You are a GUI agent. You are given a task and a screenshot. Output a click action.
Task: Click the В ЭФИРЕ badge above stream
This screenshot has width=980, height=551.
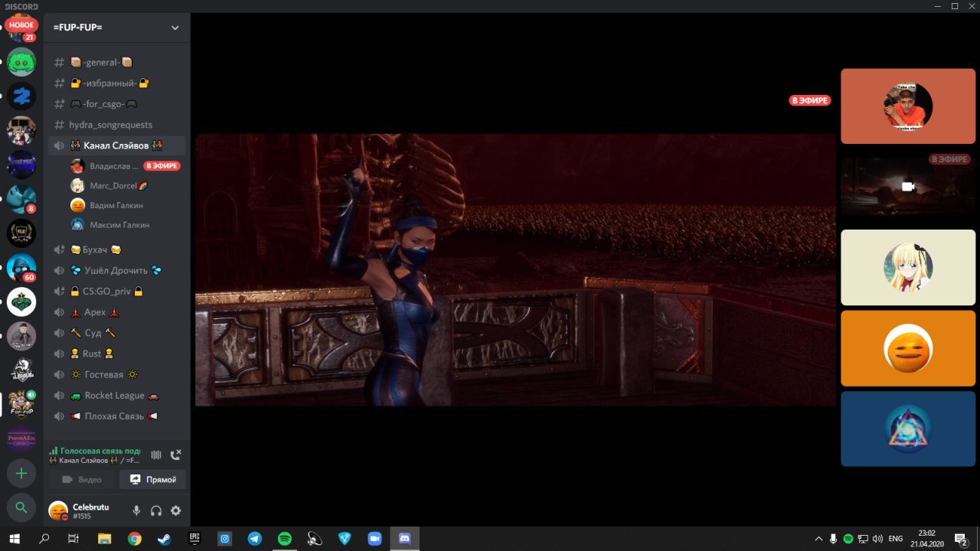[x=810, y=100]
